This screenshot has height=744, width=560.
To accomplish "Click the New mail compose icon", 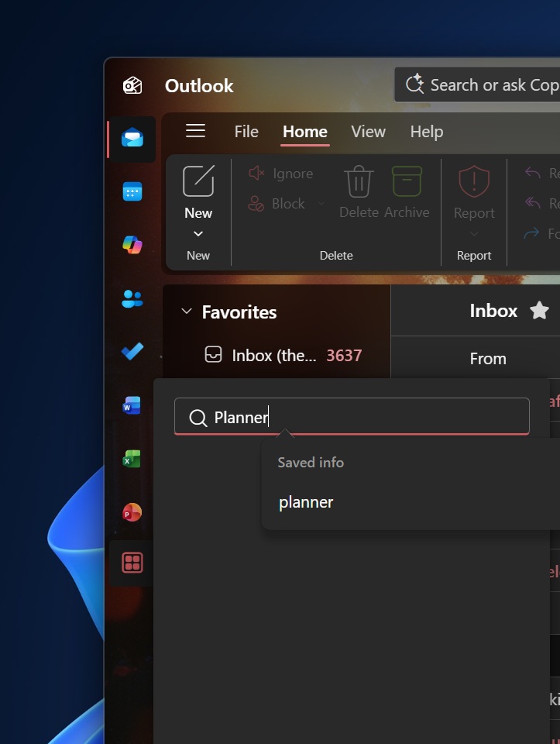I will [x=198, y=181].
